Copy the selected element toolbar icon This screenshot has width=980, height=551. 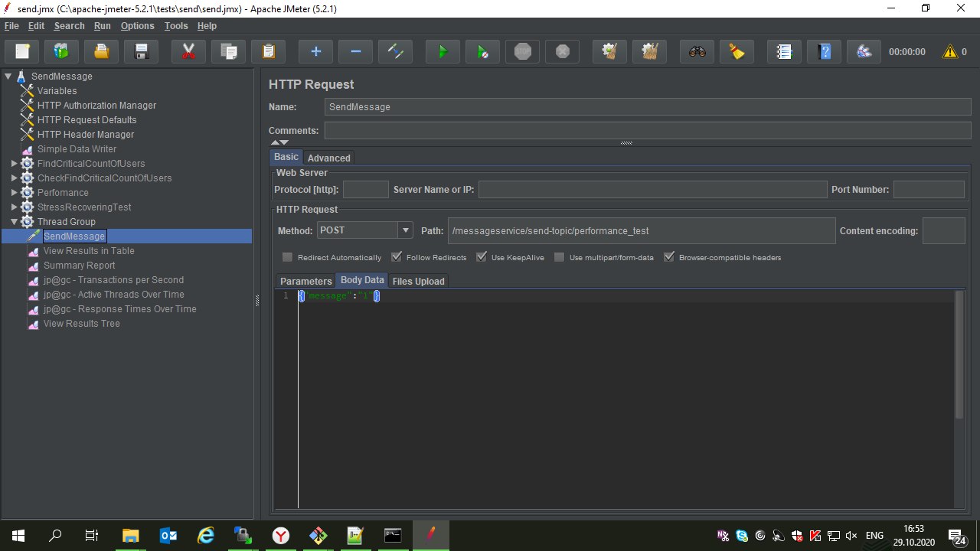click(x=228, y=52)
